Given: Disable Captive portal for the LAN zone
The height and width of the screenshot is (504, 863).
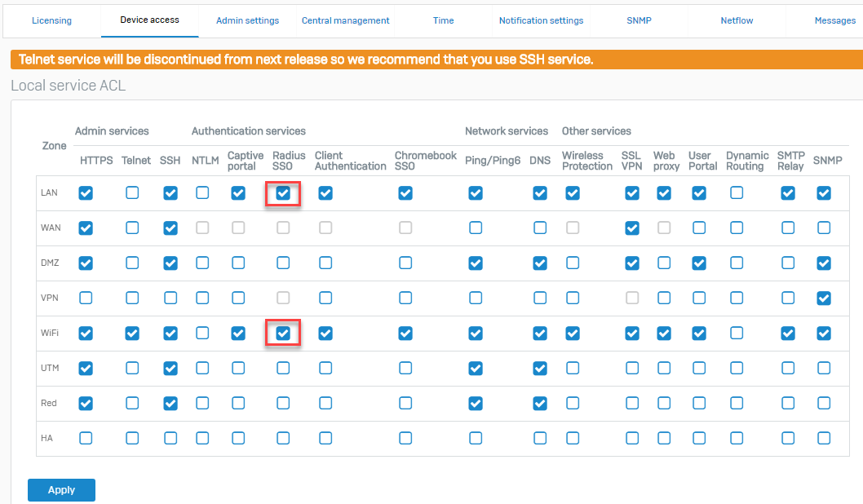Looking at the screenshot, I should click(238, 193).
